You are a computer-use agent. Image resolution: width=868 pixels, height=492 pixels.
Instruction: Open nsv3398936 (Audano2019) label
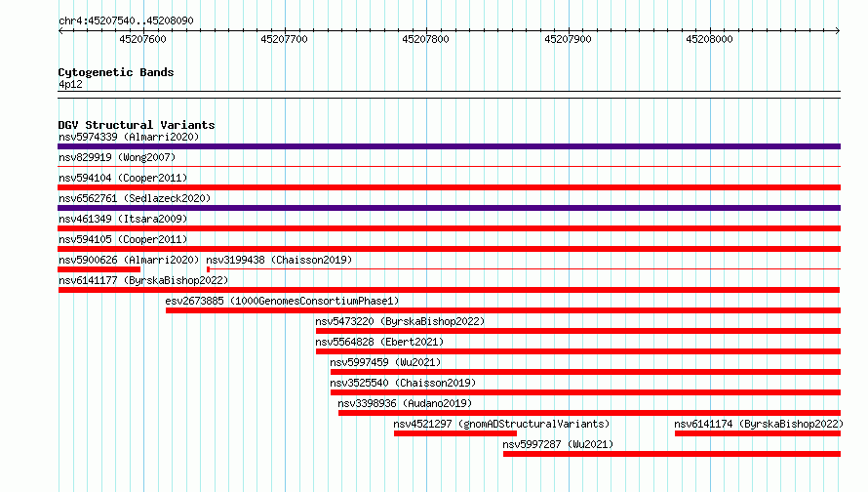pyautogui.click(x=405, y=403)
